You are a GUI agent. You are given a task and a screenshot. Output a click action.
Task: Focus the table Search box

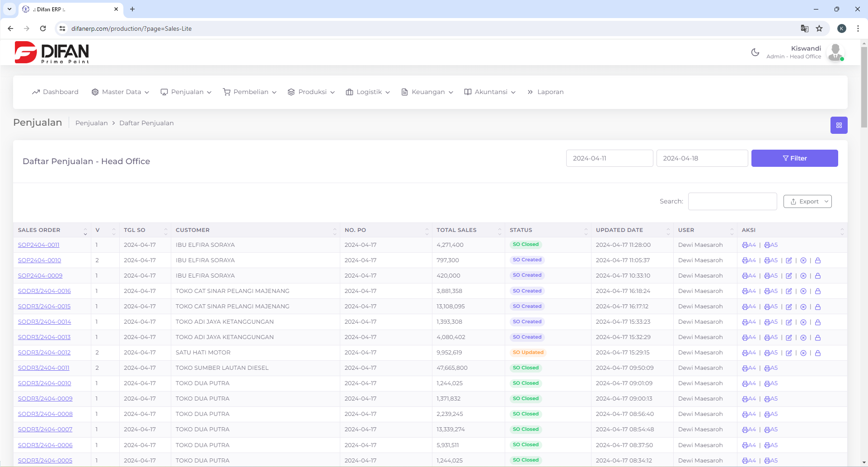pos(732,202)
